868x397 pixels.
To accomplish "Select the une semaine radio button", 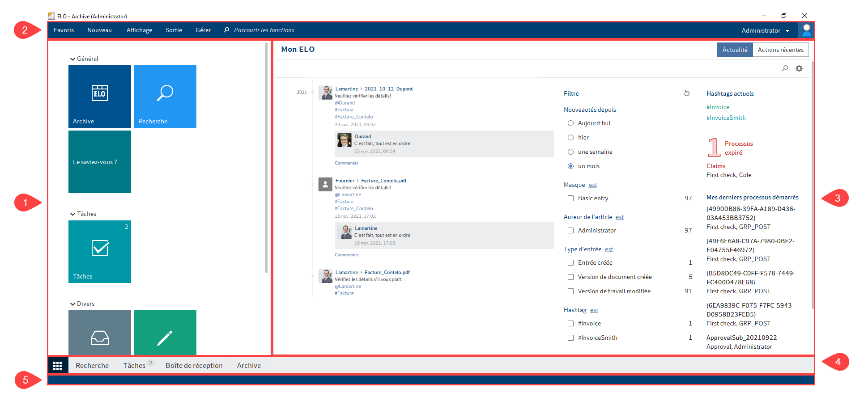I will click(570, 152).
